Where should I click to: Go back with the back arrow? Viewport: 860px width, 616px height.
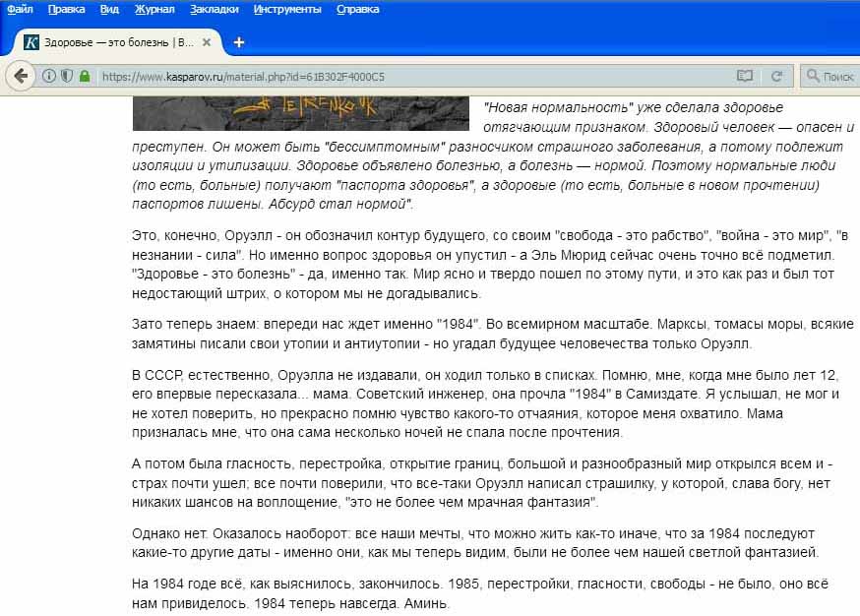(21, 76)
